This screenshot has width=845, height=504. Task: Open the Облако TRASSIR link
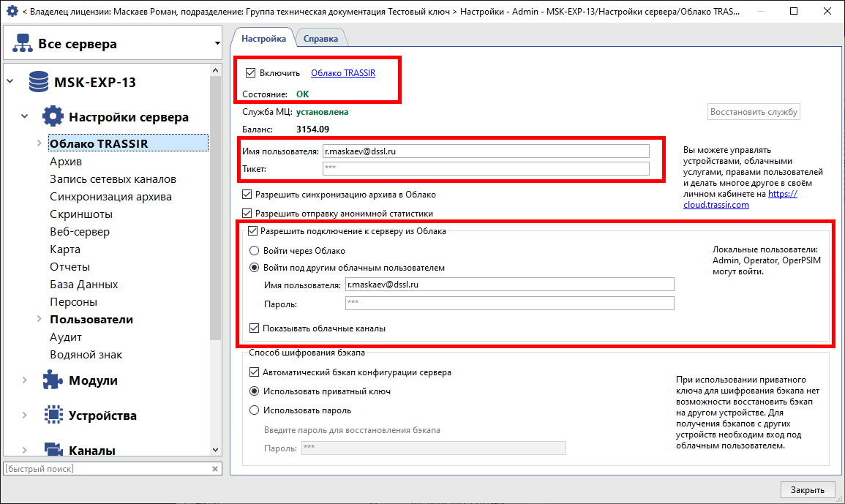pos(343,72)
